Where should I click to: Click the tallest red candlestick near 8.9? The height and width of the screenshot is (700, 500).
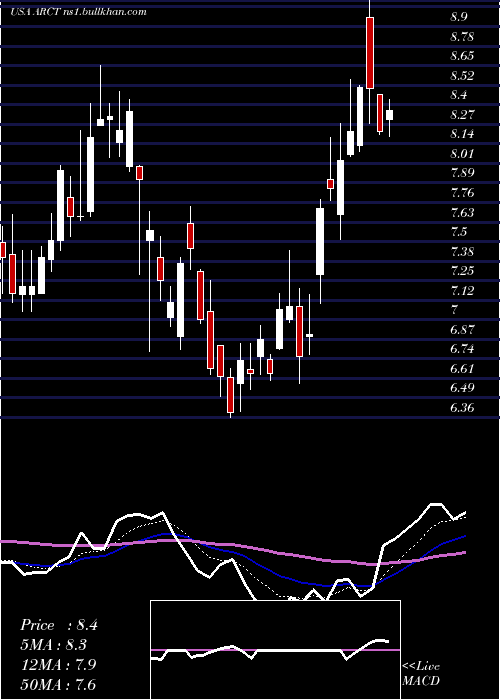pyautogui.click(x=370, y=53)
